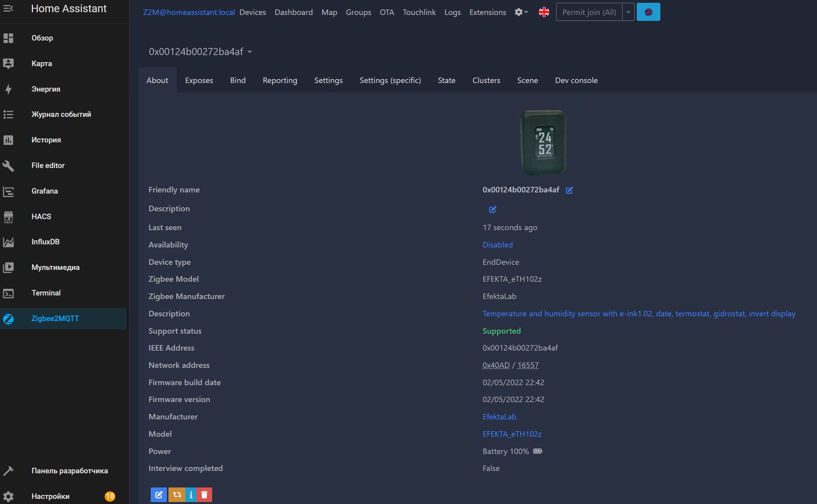Open the HACS store icon
The width and height of the screenshot is (817, 504).
pos(8,217)
